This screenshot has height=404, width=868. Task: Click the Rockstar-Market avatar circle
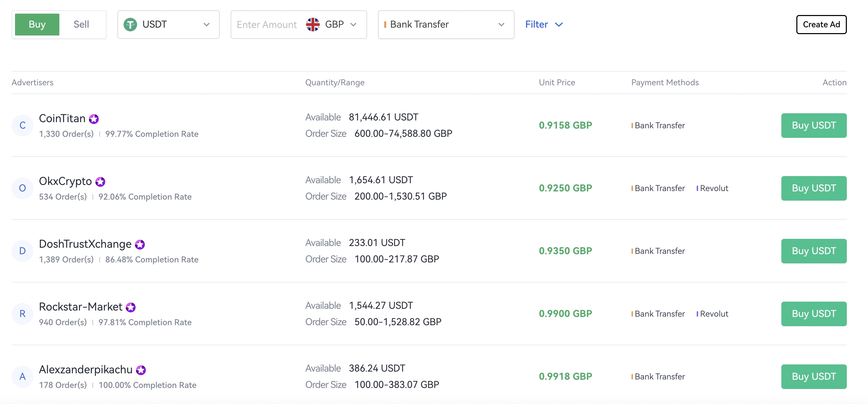[23, 314]
